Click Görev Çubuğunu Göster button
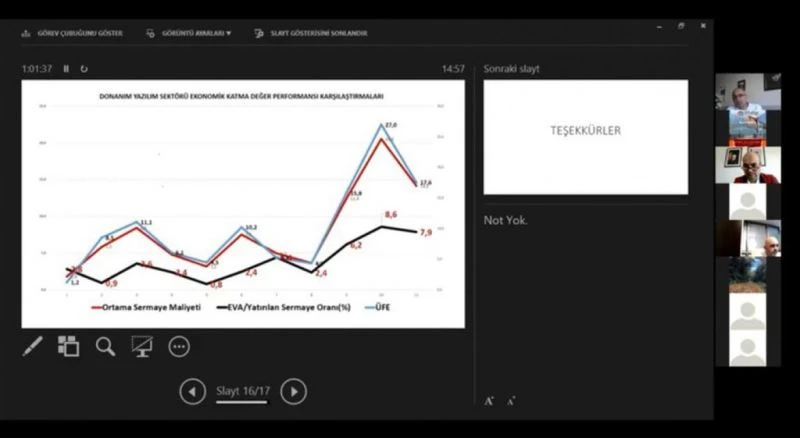Image resolution: width=800 pixels, height=438 pixels. pos(72,33)
